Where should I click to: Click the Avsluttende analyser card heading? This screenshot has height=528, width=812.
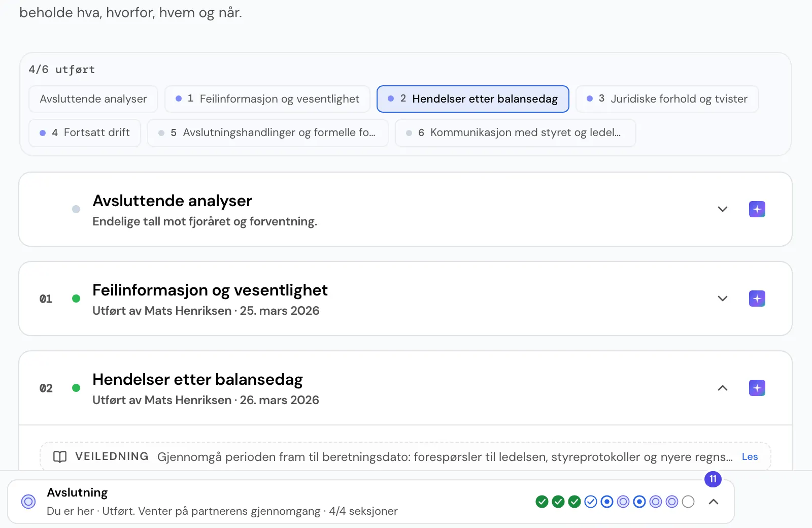(172, 201)
